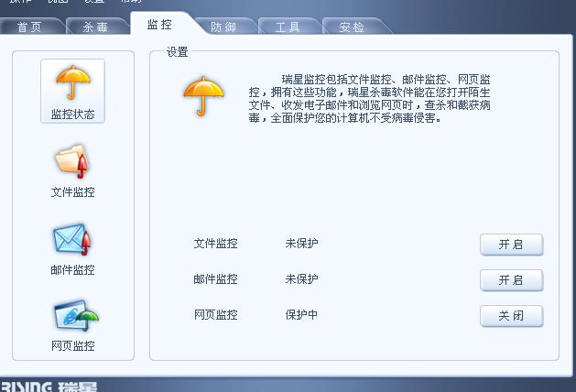Click the 网页监控 row label in settings
This screenshot has height=392, width=576.
coord(215,315)
